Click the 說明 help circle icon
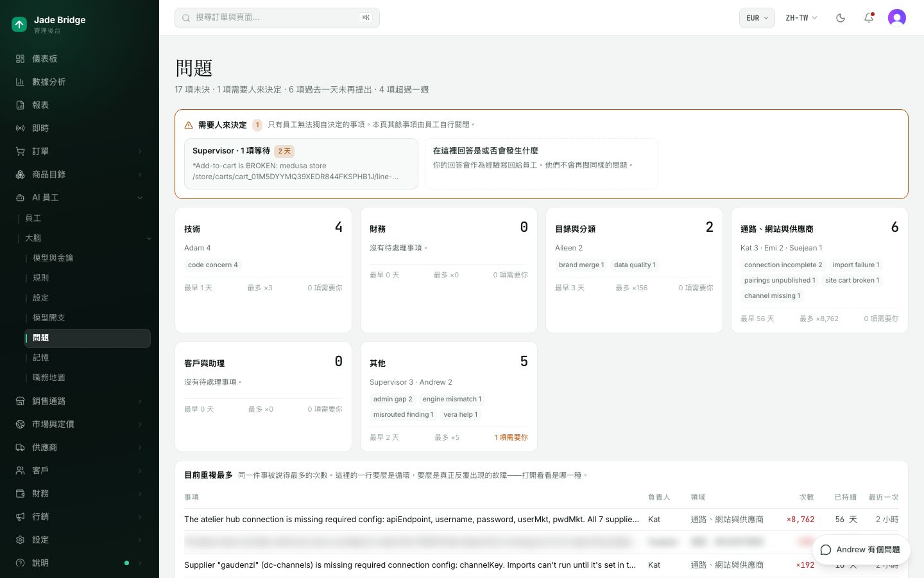The height and width of the screenshot is (578, 924). tap(20, 563)
